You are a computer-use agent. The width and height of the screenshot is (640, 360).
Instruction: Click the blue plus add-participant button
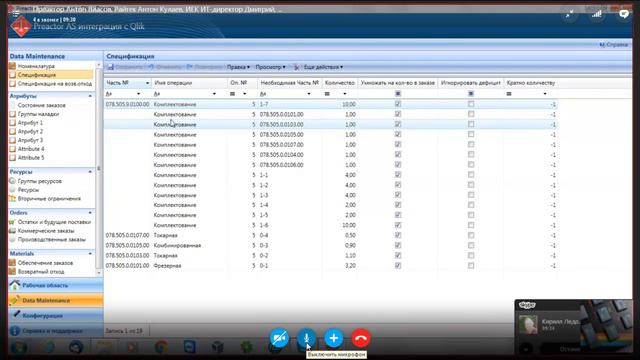(333, 338)
